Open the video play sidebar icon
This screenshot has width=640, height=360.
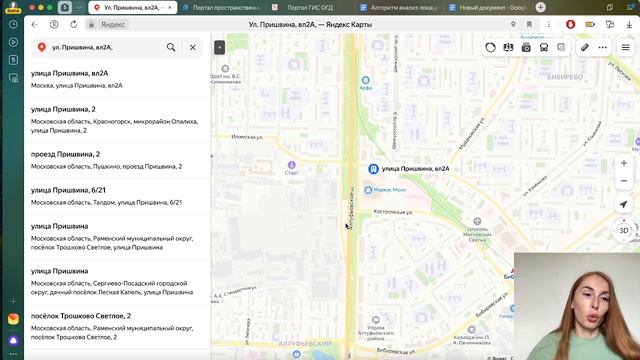tap(13, 42)
